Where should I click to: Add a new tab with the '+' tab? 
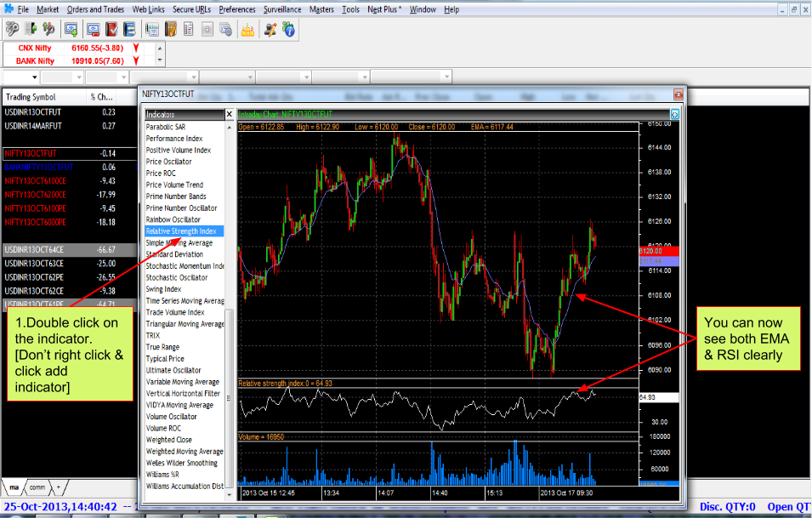(x=58, y=487)
